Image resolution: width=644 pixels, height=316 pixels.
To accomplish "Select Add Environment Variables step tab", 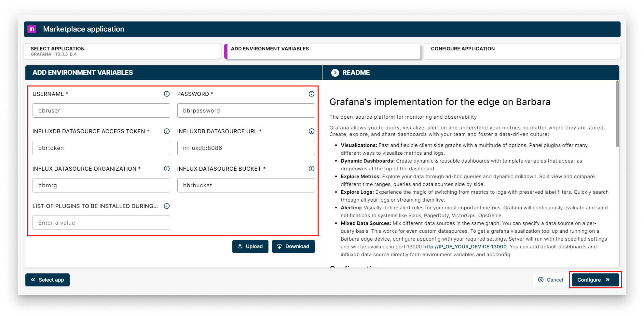I will [322, 51].
